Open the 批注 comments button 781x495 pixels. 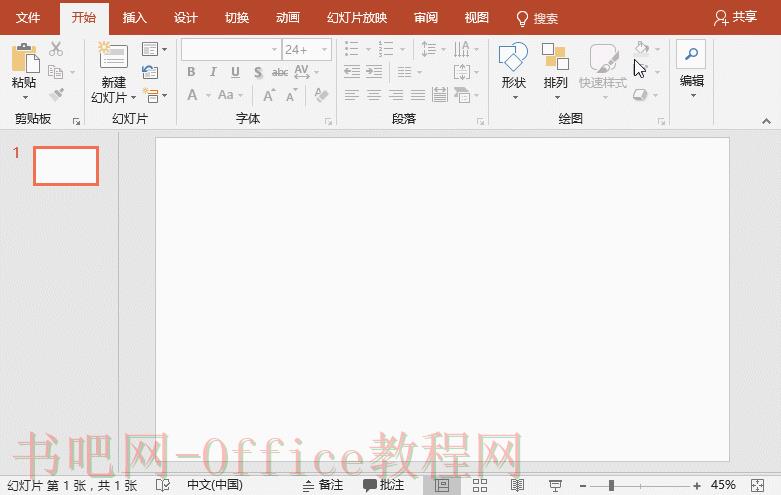click(x=383, y=485)
